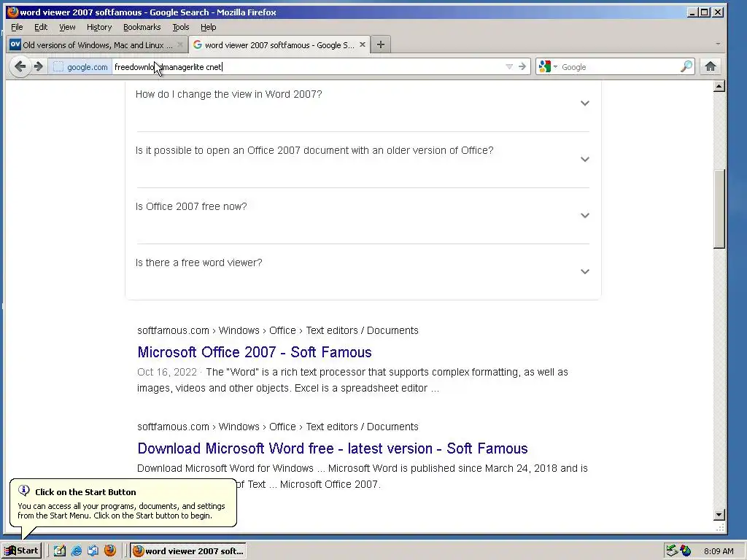Click the Safely Remove Hardware tray icon
The image size is (747, 560).
point(672,551)
